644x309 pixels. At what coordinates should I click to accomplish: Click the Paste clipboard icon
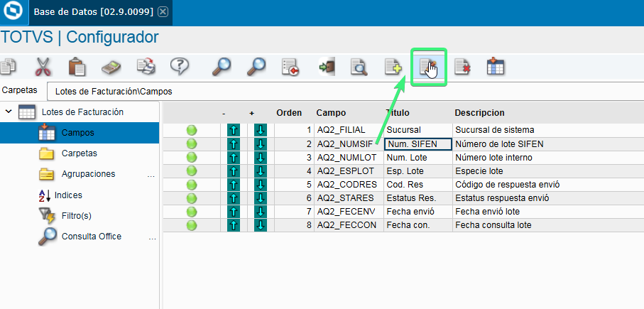[77, 67]
